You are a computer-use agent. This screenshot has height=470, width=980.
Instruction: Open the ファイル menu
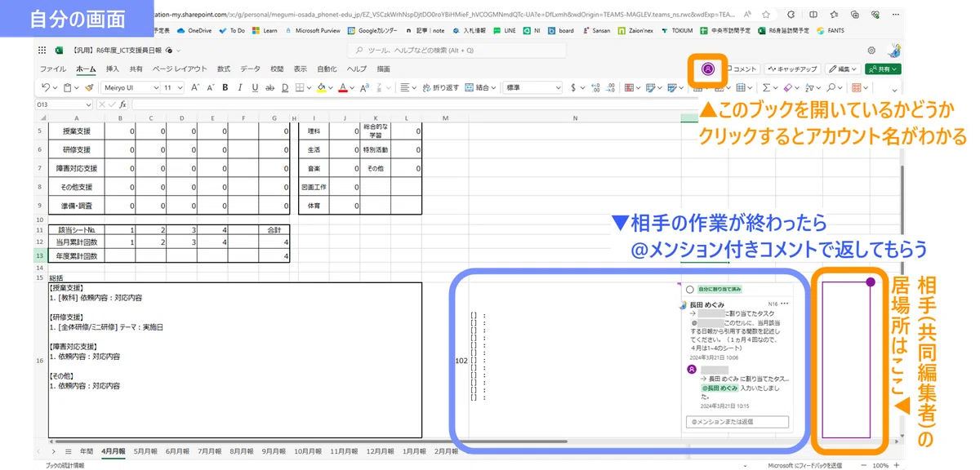pyautogui.click(x=53, y=69)
